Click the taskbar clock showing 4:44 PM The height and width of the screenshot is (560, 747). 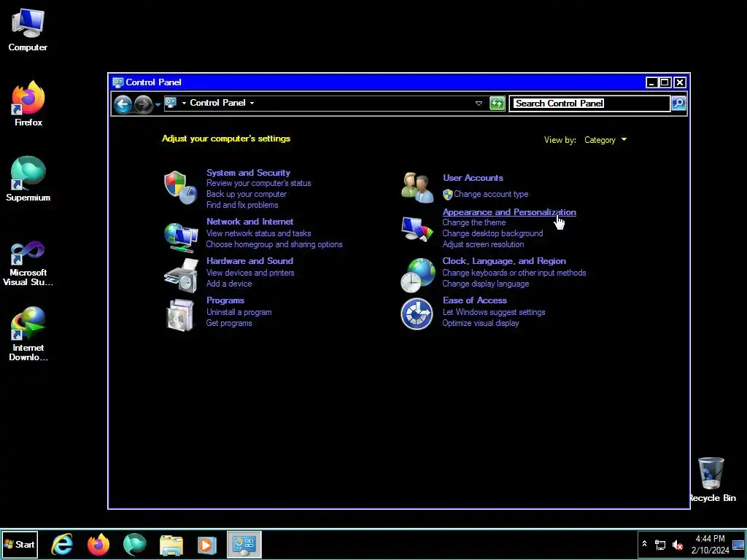[711, 544]
